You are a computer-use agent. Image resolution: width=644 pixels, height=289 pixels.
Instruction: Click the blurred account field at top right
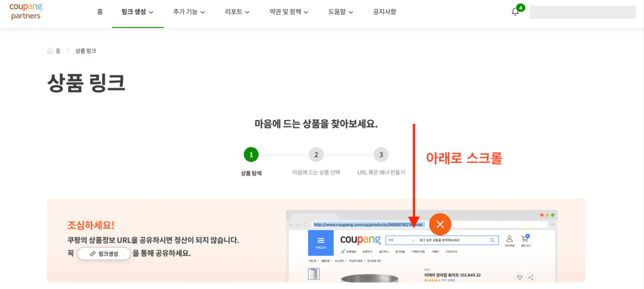pyautogui.click(x=582, y=12)
